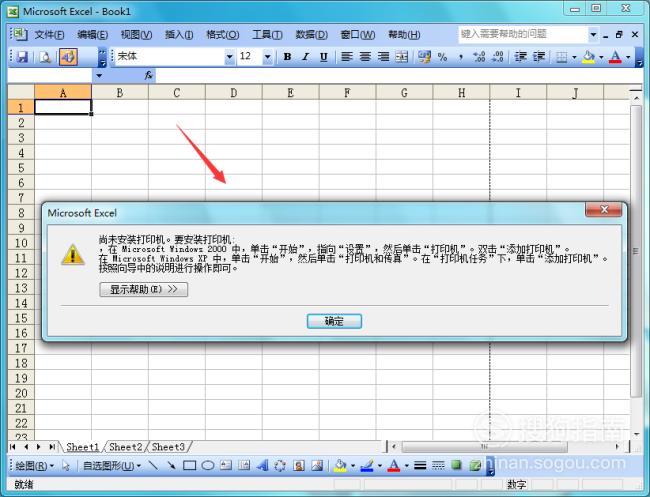Select the Arrow drawing tool
The width and height of the screenshot is (650, 497).
point(171,466)
